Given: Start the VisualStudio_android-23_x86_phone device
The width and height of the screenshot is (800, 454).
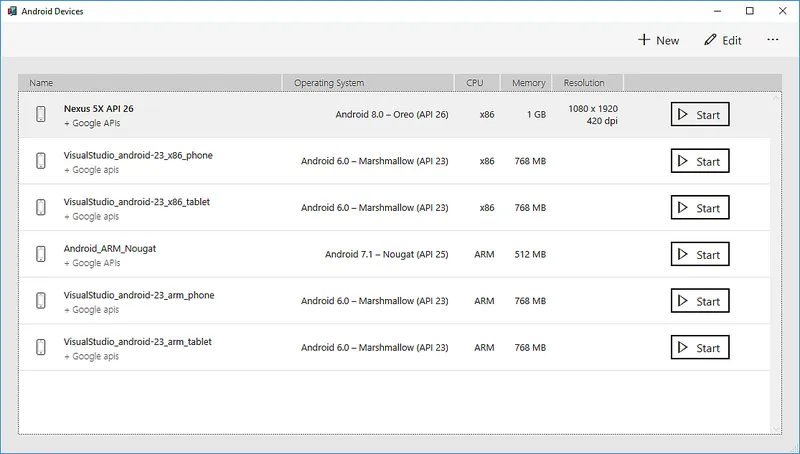Looking at the screenshot, I should pyautogui.click(x=700, y=161).
